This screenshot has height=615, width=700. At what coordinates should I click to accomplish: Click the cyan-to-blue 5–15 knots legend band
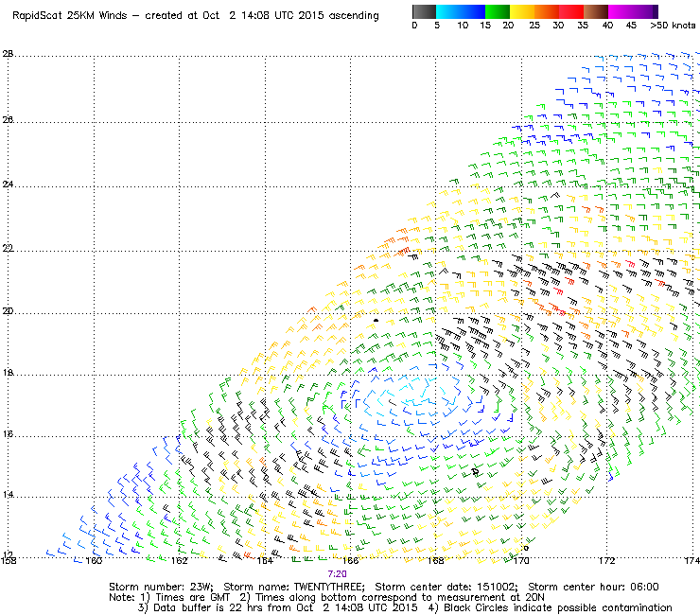pyautogui.click(x=461, y=11)
